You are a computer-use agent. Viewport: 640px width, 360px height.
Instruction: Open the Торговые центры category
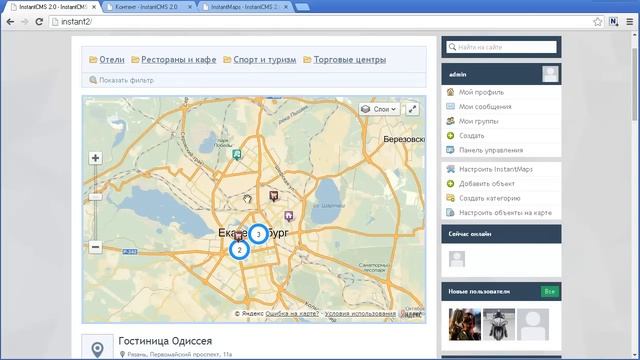pyautogui.click(x=349, y=60)
